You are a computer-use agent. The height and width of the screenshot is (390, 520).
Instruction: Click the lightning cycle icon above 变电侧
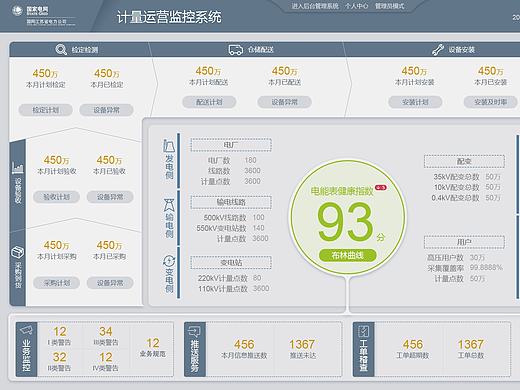pos(169,261)
